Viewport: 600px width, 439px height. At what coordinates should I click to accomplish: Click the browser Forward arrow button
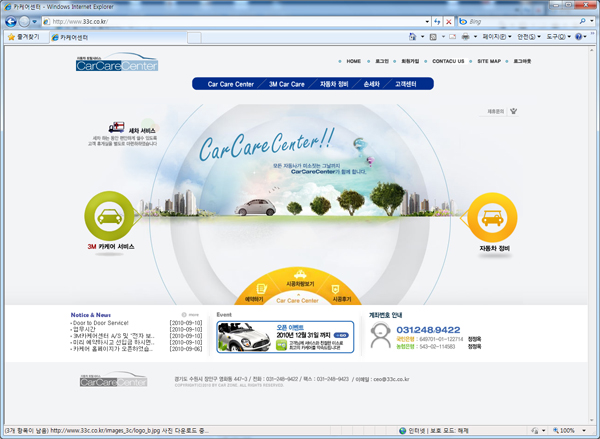pyautogui.click(x=24, y=21)
